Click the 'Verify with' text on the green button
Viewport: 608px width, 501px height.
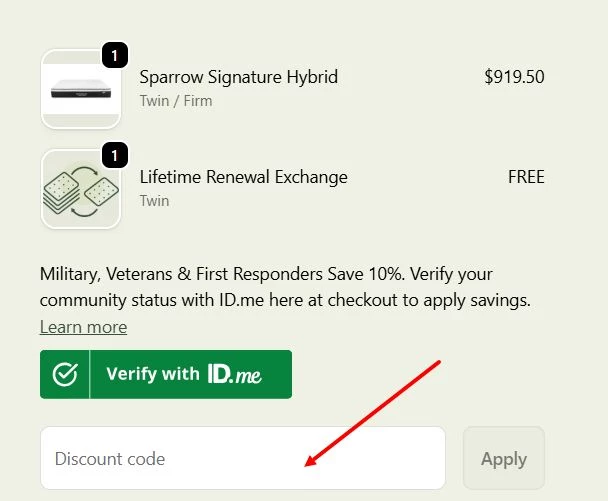[x=152, y=374]
